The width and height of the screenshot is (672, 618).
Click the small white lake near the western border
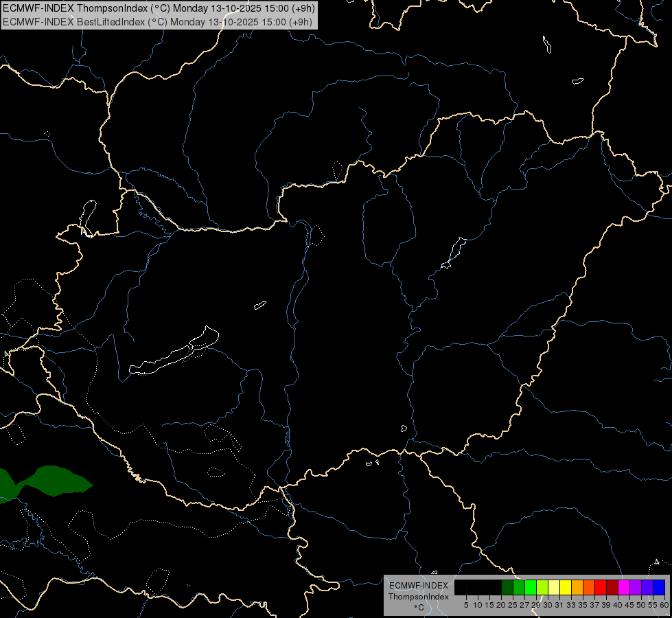tap(87, 218)
